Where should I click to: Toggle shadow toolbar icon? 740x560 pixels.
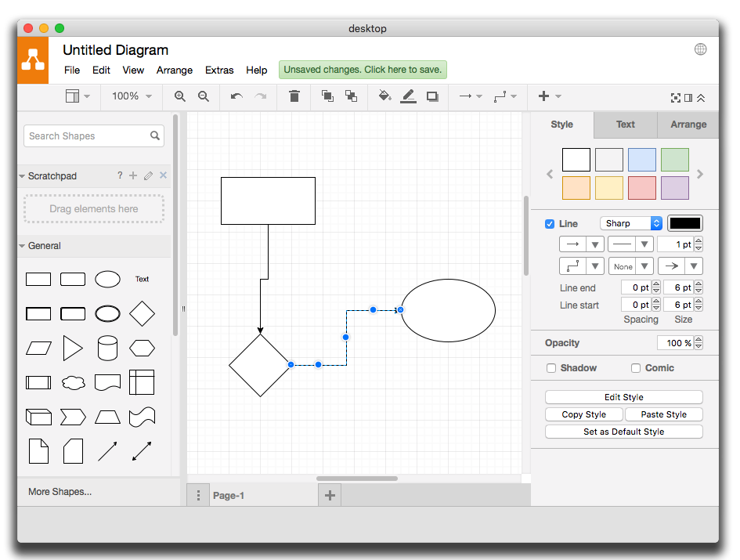[432, 96]
